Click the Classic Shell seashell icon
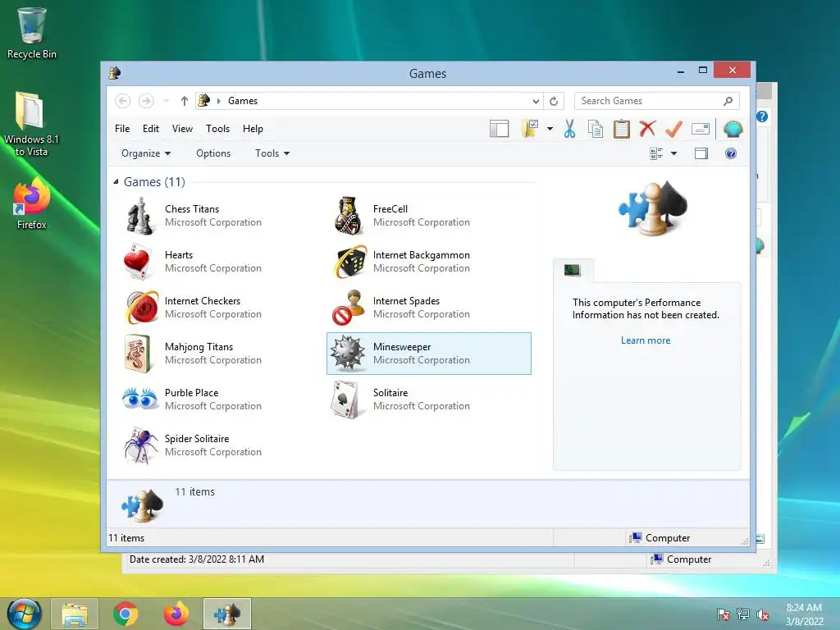Image resolution: width=840 pixels, height=630 pixels. (x=733, y=129)
